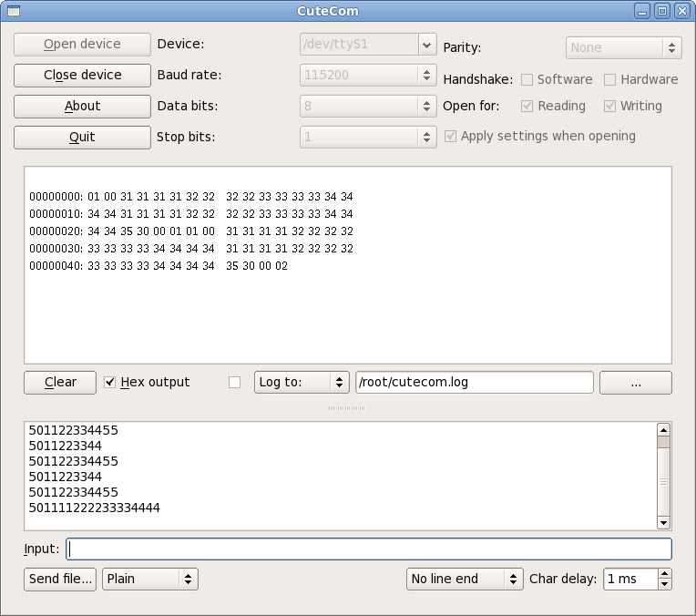Quit CuteCom via the Quit button

pyautogui.click(x=82, y=138)
